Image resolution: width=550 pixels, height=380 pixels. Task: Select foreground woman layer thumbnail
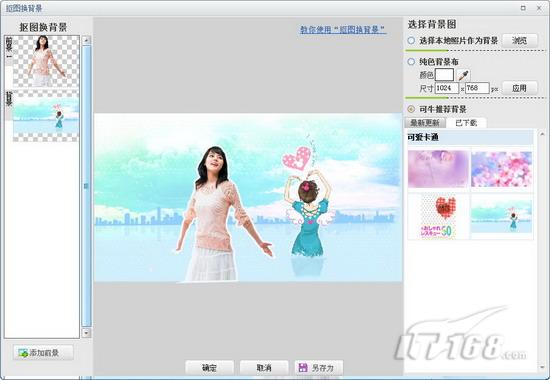pyautogui.click(x=46, y=61)
